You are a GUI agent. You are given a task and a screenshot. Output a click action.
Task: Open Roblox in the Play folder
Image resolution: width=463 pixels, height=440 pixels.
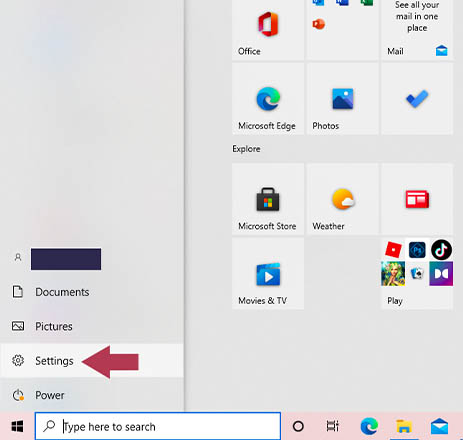(393, 250)
